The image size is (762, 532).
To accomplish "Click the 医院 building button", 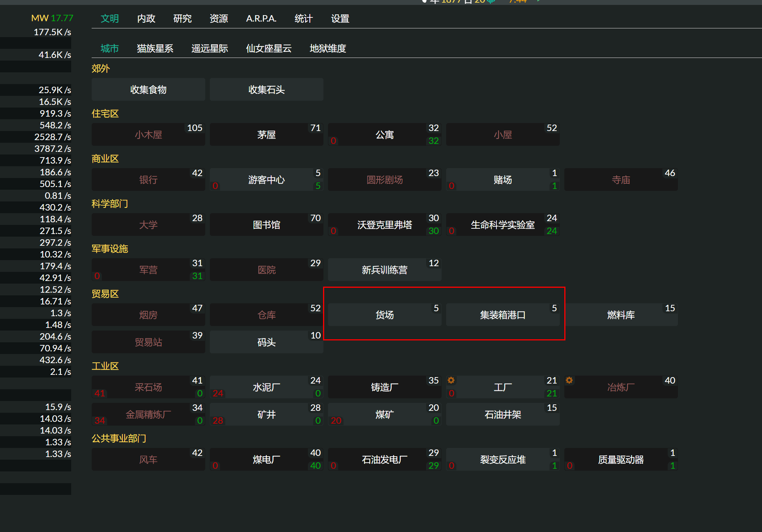I will 267,270.
